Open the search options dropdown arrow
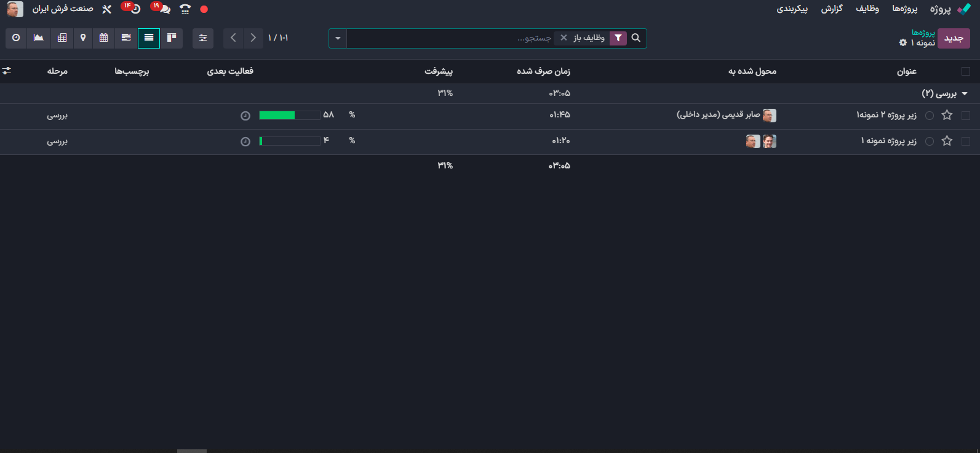 pos(338,38)
